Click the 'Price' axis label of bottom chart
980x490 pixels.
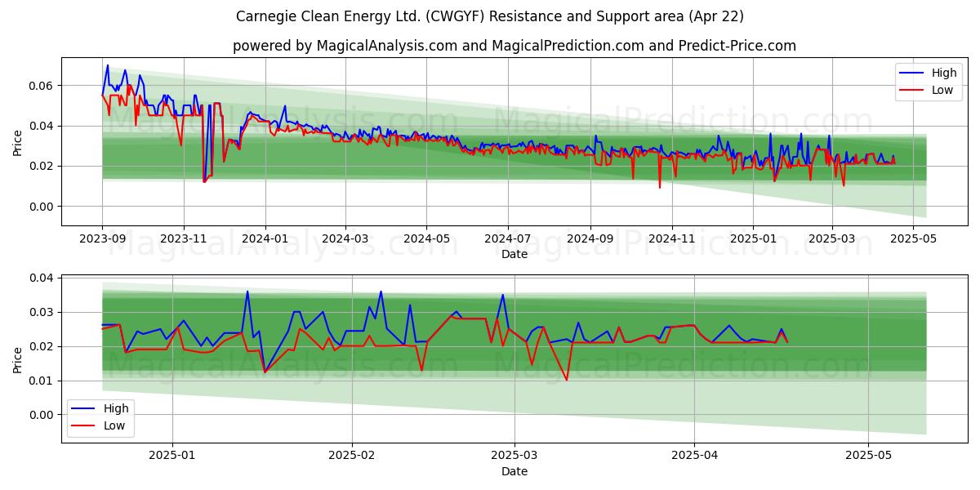point(18,359)
